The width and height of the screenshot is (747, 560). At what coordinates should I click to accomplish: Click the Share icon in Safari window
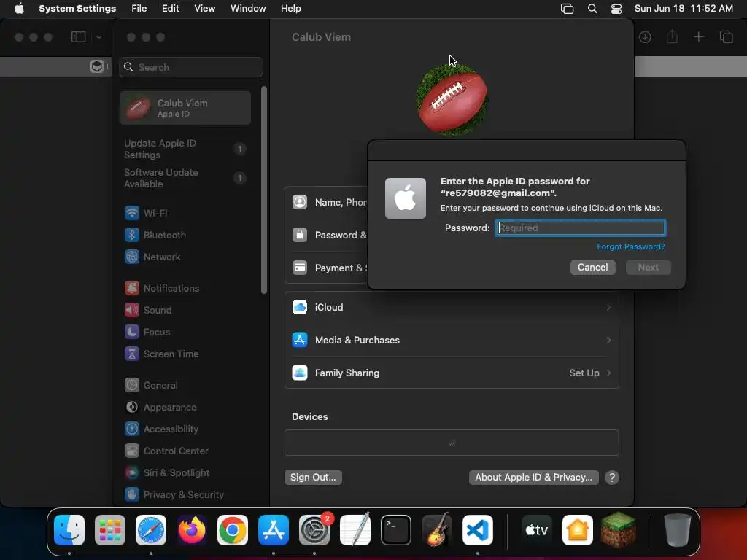[x=672, y=36]
